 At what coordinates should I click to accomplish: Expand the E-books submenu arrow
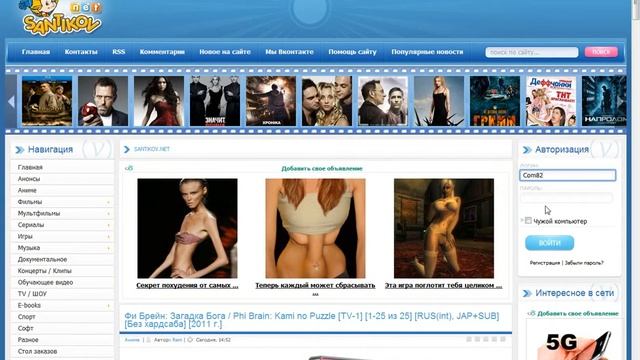pyautogui.click(x=109, y=305)
